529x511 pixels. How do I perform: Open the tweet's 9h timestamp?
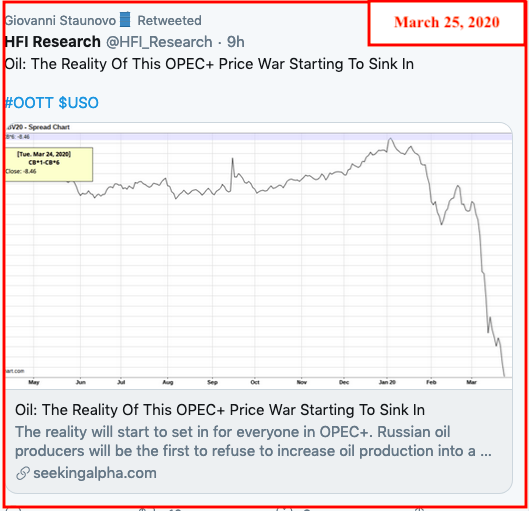coord(235,42)
